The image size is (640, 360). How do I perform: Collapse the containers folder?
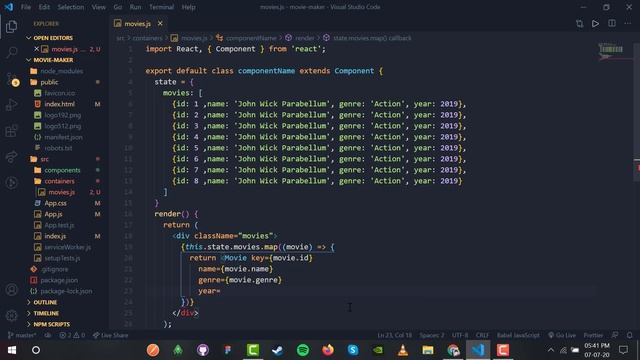click(x=59, y=181)
